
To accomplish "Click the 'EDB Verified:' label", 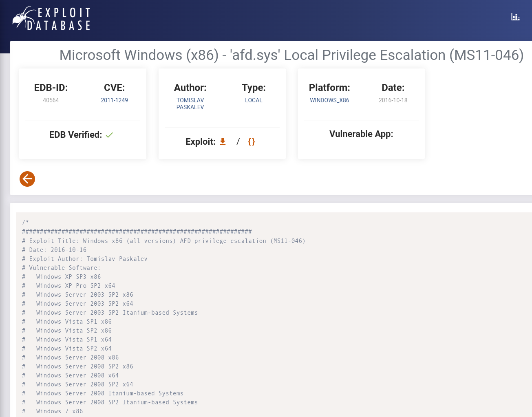I will tap(75, 135).
